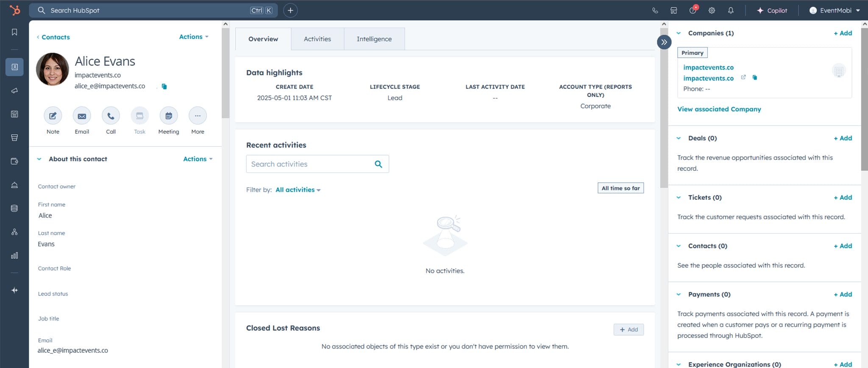Click Alice Evans profile photo
868x368 pixels.
[x=53, y=69]
